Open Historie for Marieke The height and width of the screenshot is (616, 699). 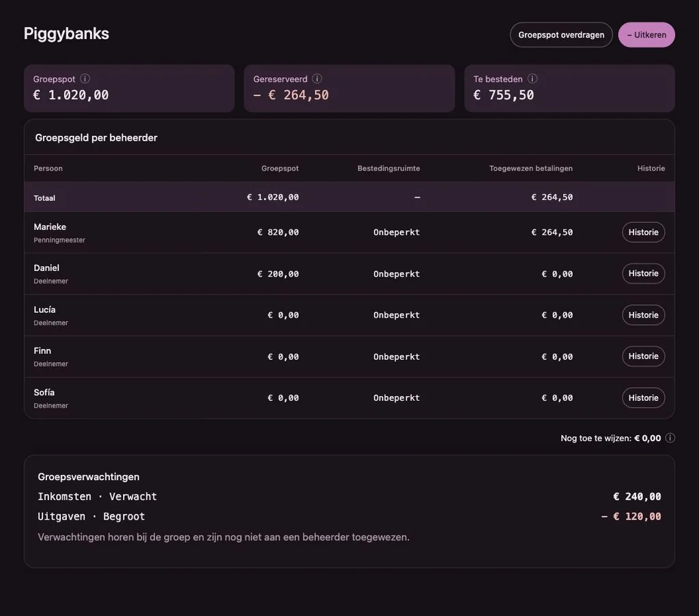(x=643, y=232)
